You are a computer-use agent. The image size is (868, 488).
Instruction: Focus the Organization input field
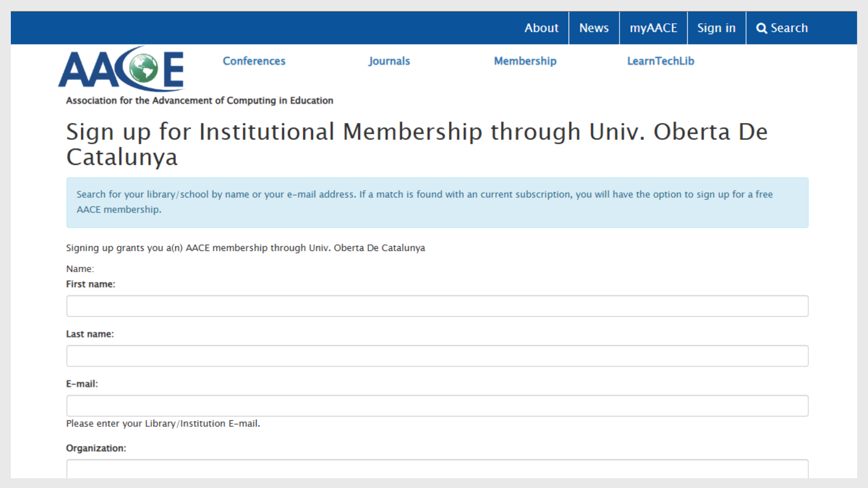point(437,469)
